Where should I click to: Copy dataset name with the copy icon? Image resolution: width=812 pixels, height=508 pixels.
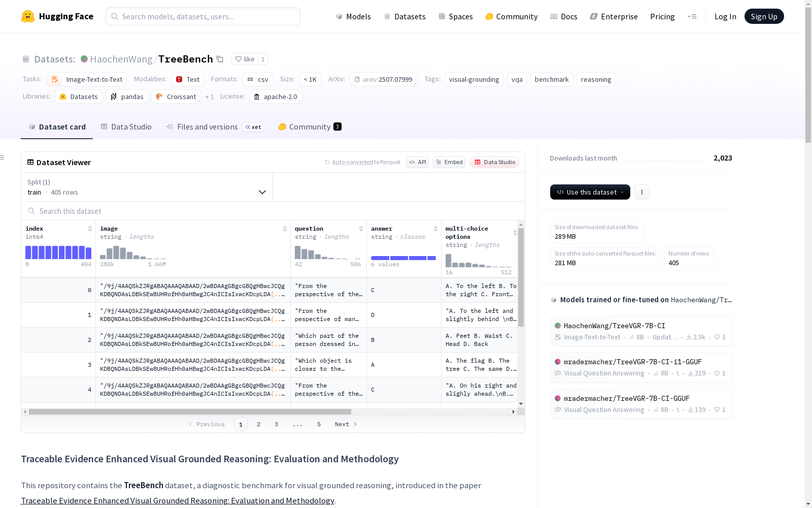[220, 59]
